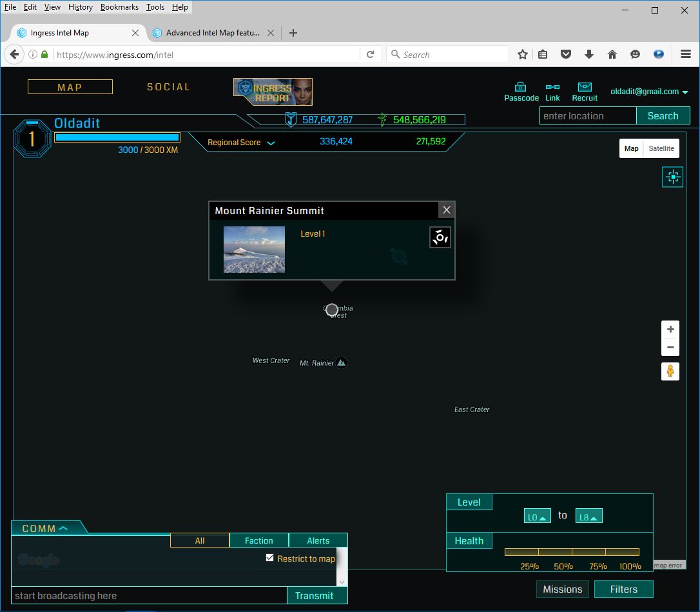Switch to the Faction COMM tab
This screenshot has height=612, width=700.
click(258, 540)
